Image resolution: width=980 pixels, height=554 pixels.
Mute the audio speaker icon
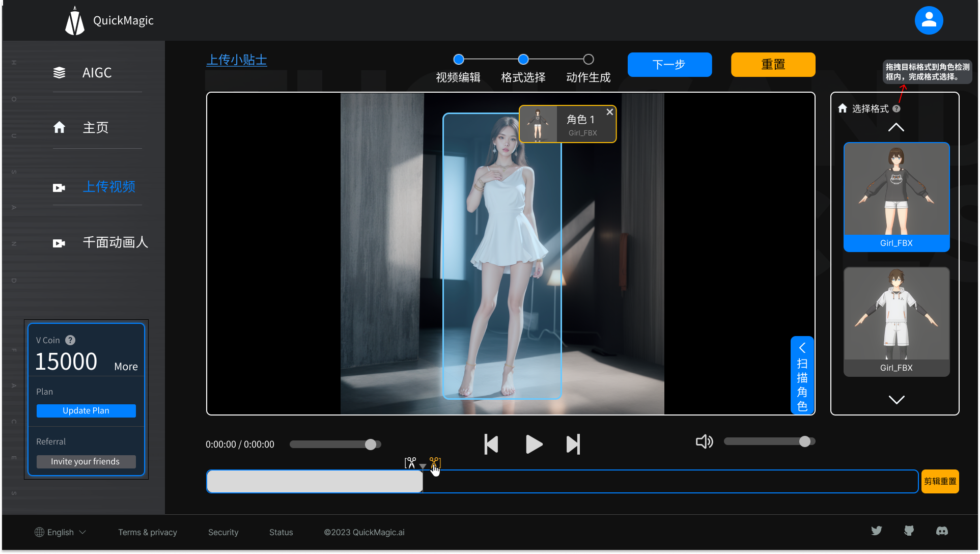click(x=705, y=441)
